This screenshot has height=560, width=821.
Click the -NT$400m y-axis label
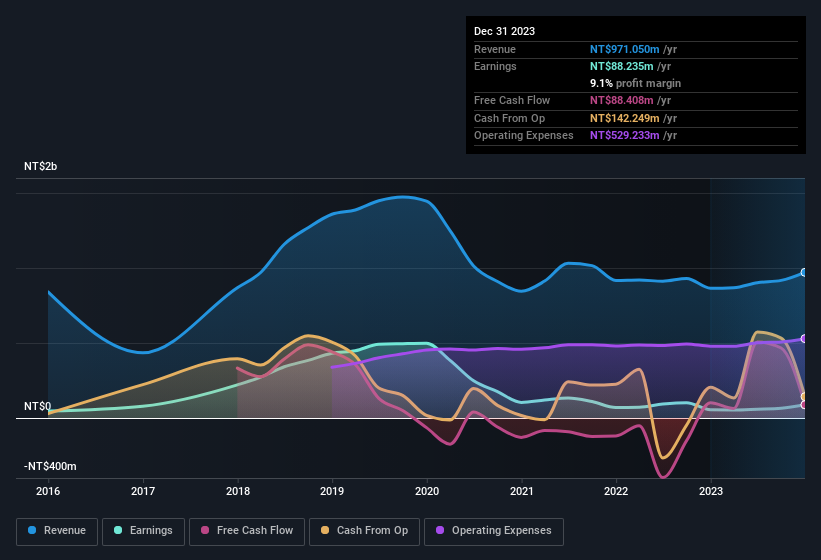coord(50,466)
